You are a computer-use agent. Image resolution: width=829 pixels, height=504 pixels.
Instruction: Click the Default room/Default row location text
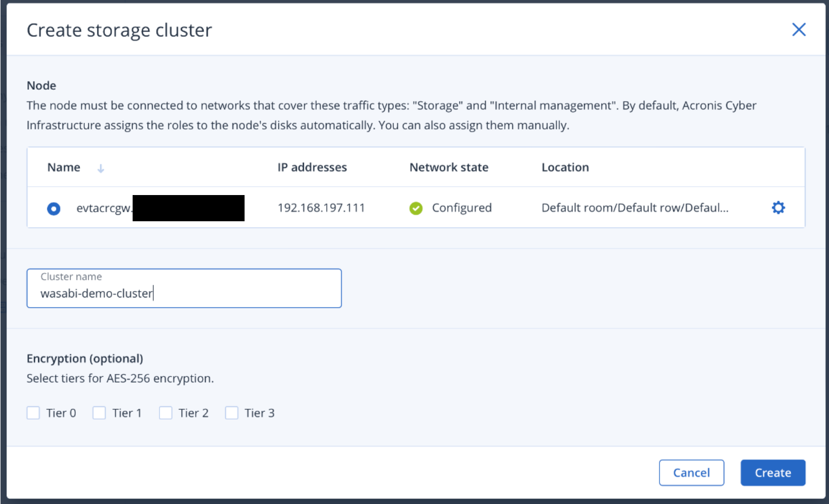(x=635, y=208)
